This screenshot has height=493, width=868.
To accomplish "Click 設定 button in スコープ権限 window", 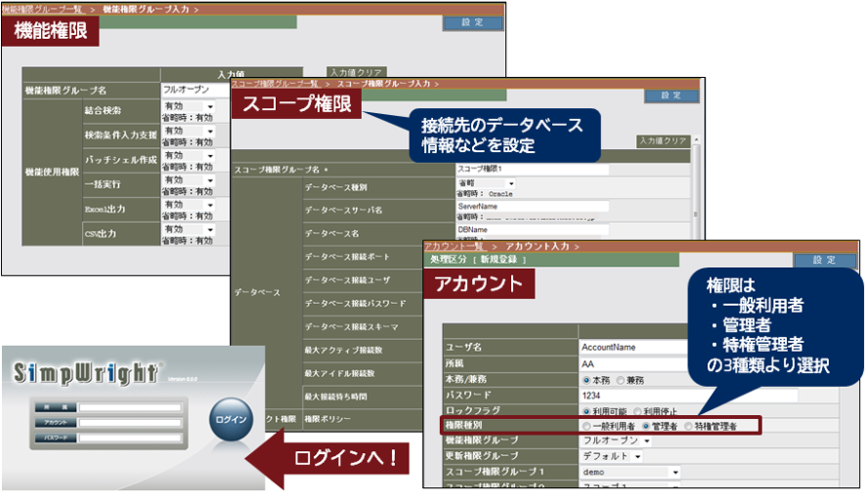I will point(672,95).
